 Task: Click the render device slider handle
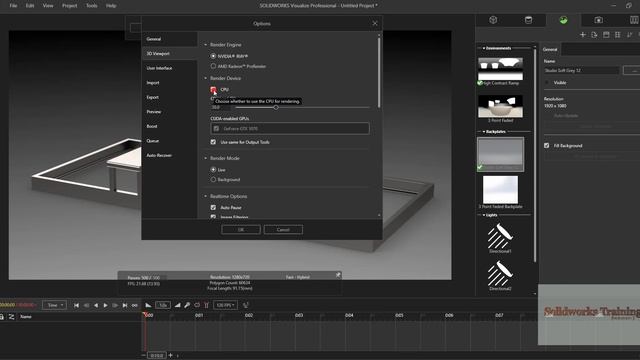click(276, 107)
